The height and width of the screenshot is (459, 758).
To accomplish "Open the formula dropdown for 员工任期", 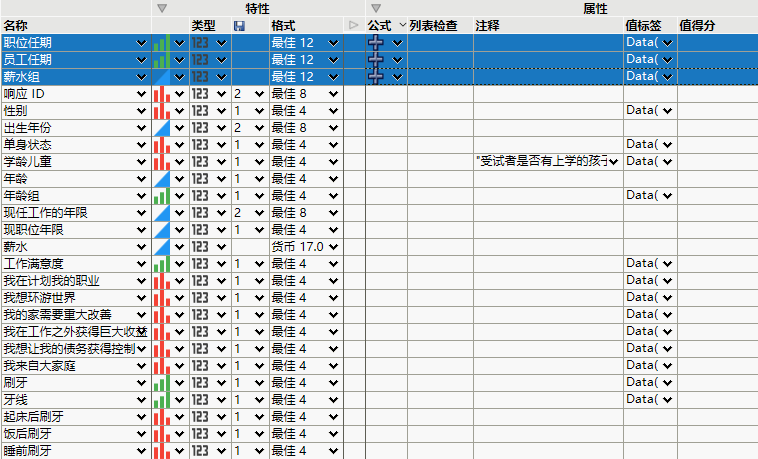I will tap(397, 60).
